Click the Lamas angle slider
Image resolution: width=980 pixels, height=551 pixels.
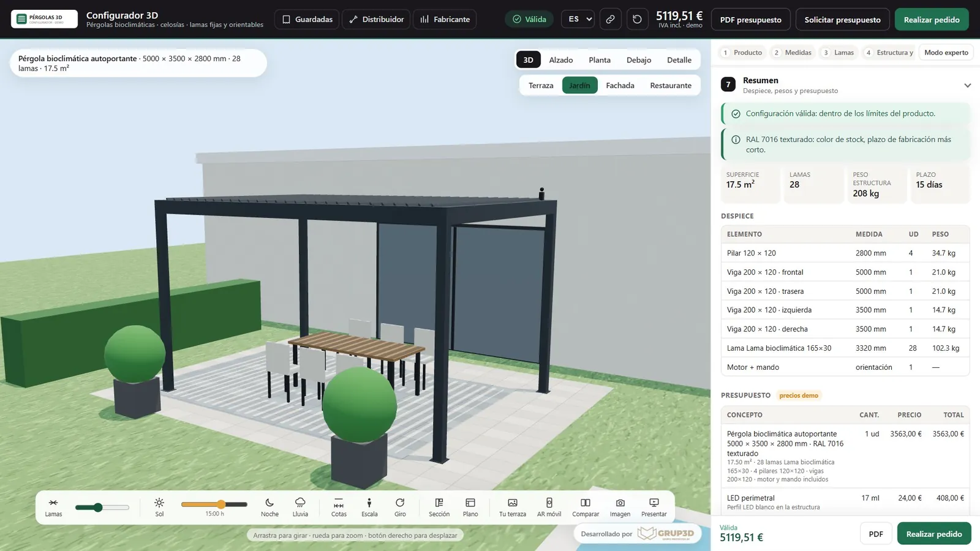pos(102,508)
